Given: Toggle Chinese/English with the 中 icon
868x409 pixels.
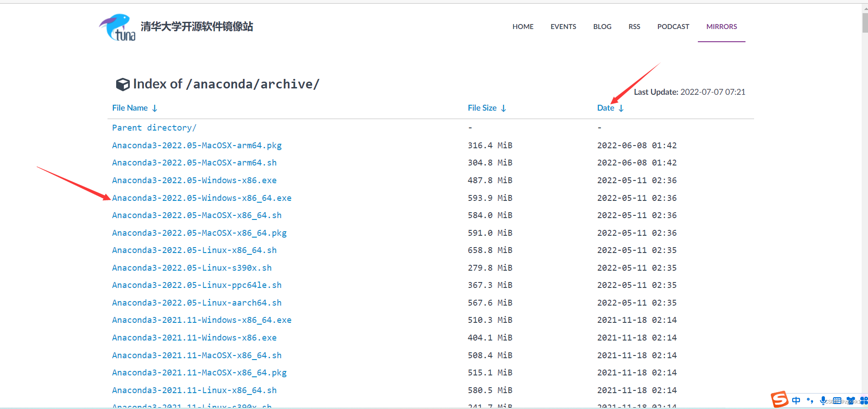Looking at the screenshot, I should pyautogui.click(x=796, y=400).
